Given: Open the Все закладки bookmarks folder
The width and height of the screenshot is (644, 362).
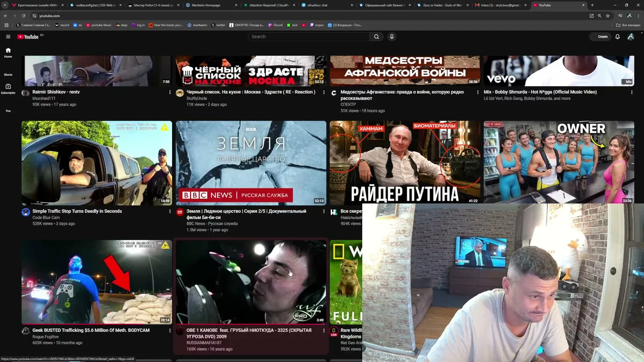Looking at the screenshot, I should [x=628, y=25].
